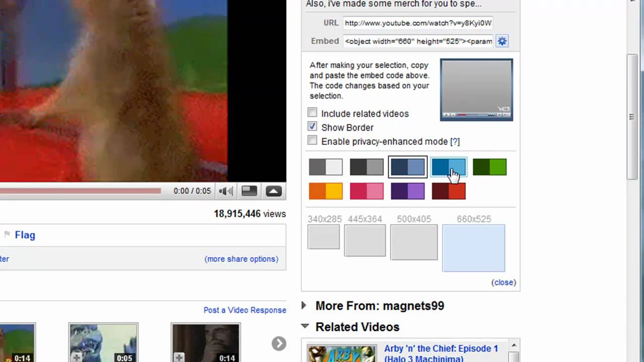Image resolution: width=644 pixels, height=362 pixels.
Task: Click inside the URL text field
Action: 418,23
